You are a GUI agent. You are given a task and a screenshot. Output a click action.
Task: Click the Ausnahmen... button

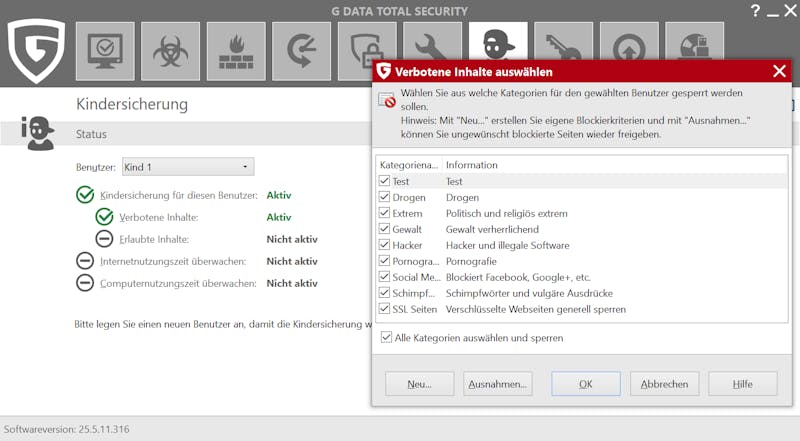click(x=498, y=384)
